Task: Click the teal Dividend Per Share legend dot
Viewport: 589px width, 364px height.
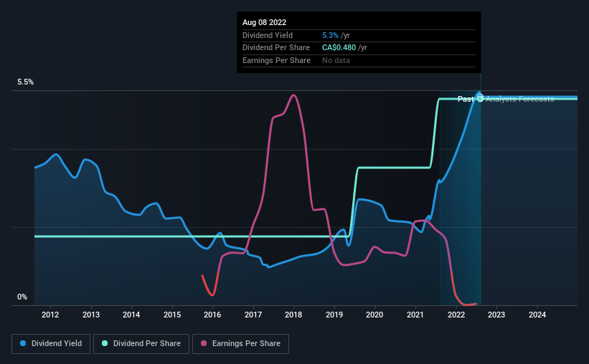Action: coord(105,343)
